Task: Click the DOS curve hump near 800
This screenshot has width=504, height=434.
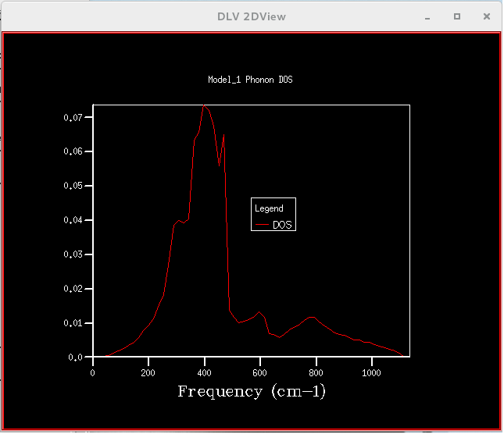Action: 311,318
